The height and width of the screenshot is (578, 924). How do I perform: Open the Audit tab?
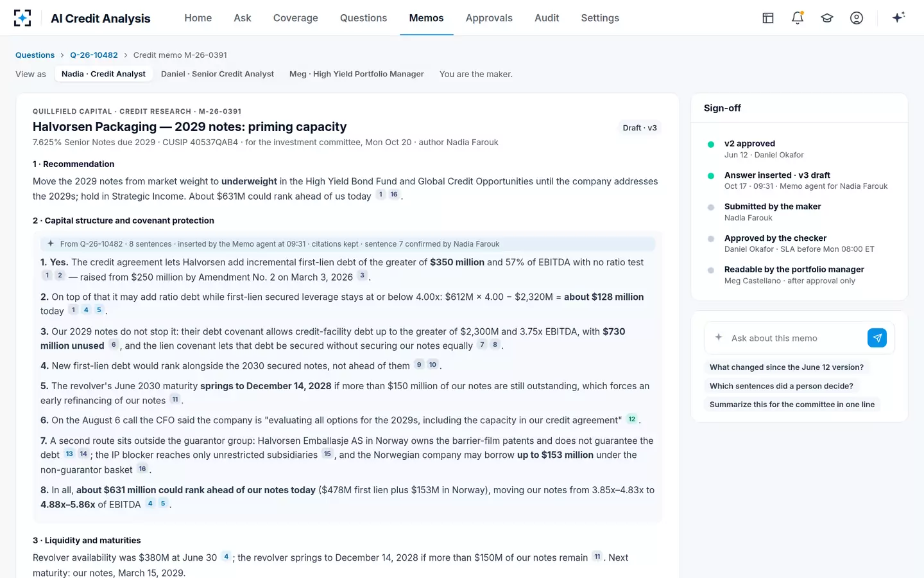tap(547, 18)
